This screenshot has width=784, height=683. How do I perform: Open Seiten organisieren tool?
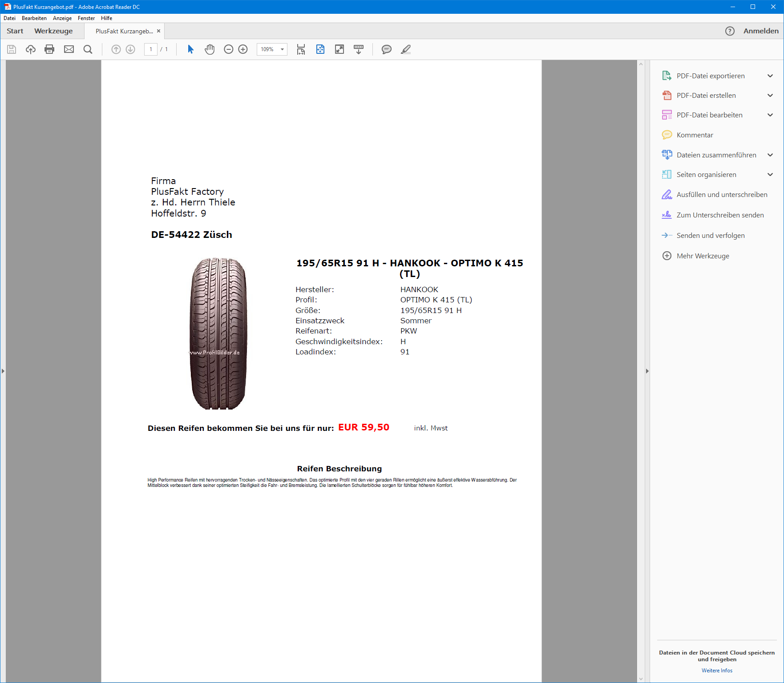(706, 175)
